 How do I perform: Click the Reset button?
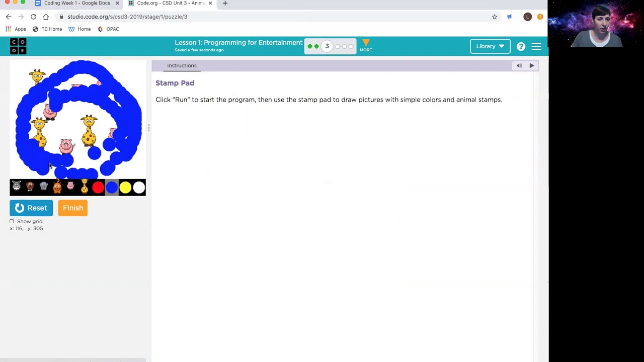coord(31,208)
